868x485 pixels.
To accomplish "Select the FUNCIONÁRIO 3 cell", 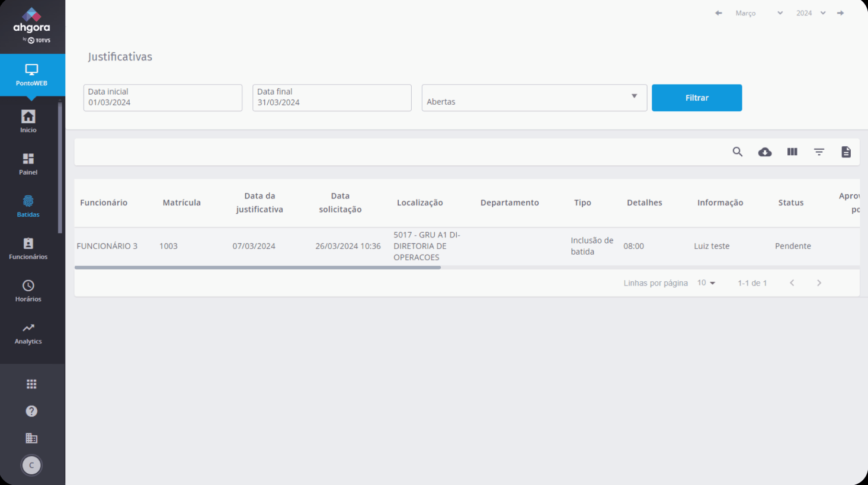I will coord(107,246).
